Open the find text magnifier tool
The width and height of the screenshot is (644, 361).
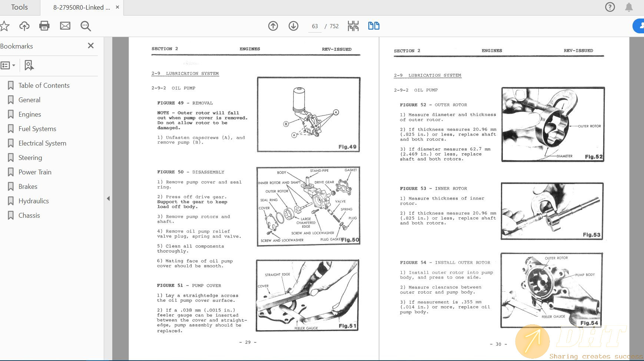click(x=86, y=26)
